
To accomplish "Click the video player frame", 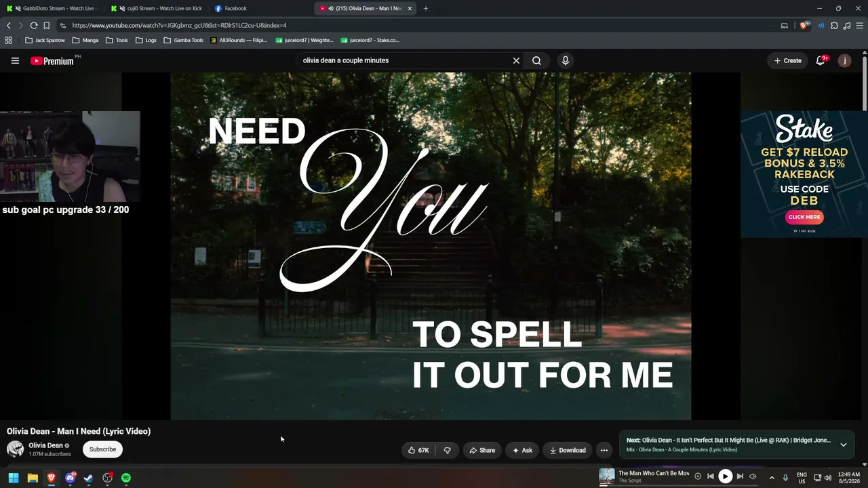I will 431,246.
